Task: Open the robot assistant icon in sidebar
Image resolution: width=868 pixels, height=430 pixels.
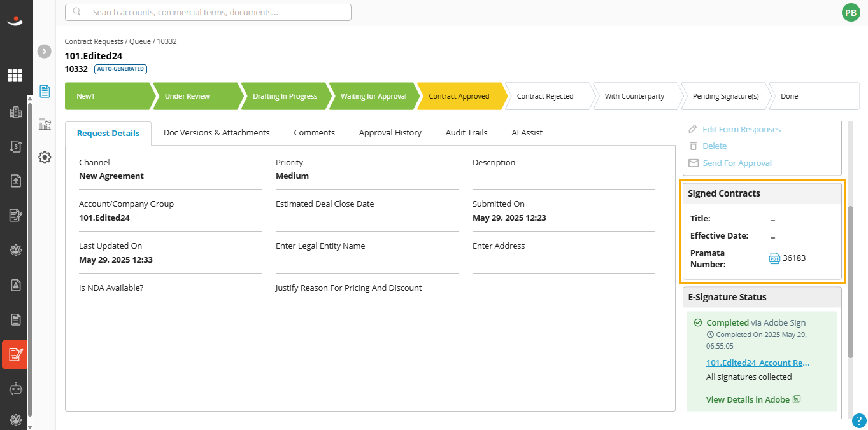Action: tap(16, 389)
